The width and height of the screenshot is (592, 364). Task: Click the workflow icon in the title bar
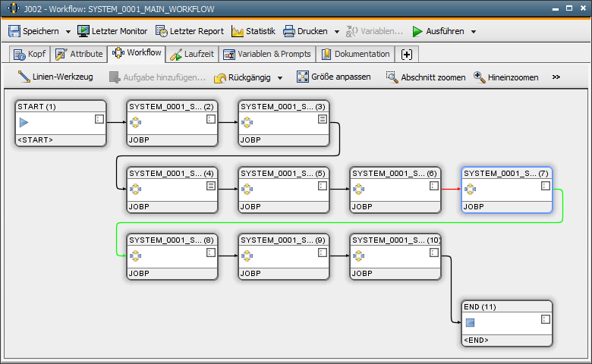13,8
